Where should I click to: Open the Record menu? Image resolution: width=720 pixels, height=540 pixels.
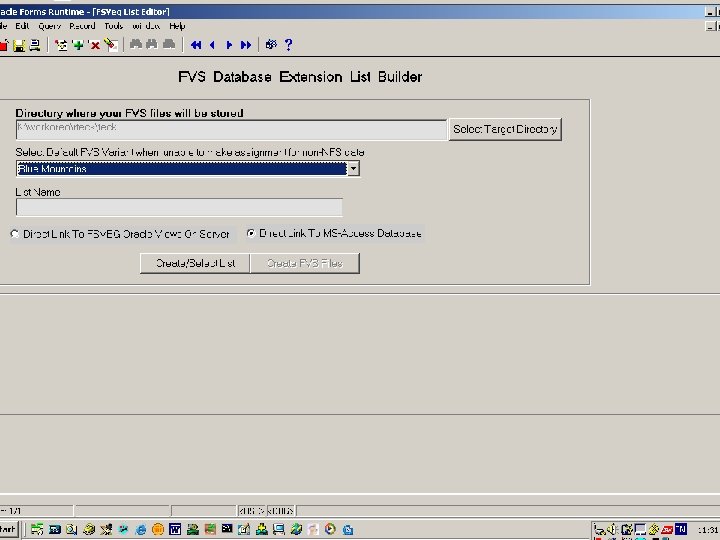pos(82,26)
